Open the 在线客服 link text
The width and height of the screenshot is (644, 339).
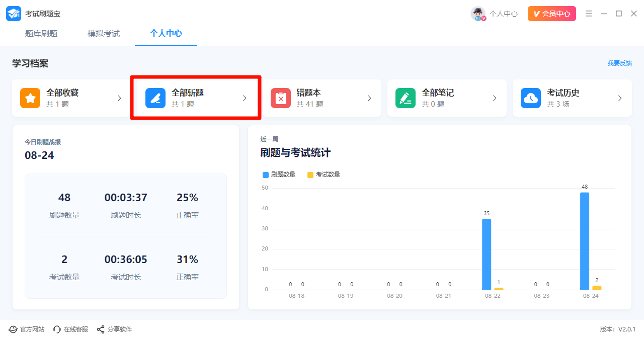[76, 329]
